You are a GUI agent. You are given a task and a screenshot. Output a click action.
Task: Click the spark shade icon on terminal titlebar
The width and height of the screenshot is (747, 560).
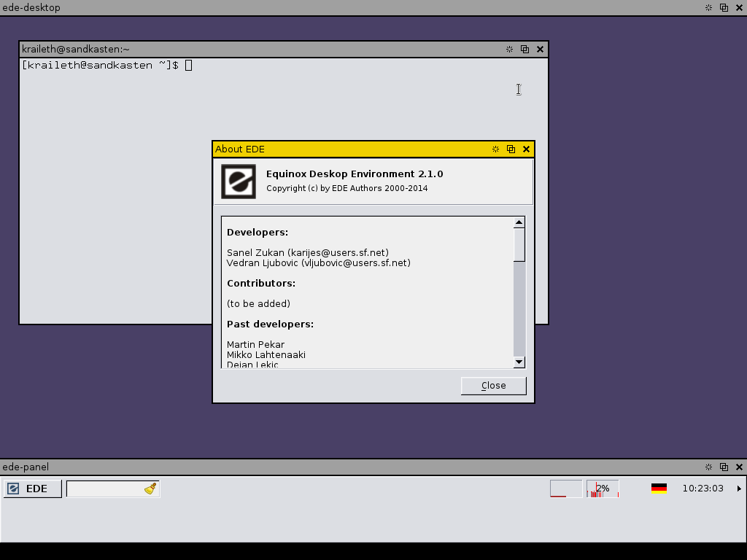[509, 49]
